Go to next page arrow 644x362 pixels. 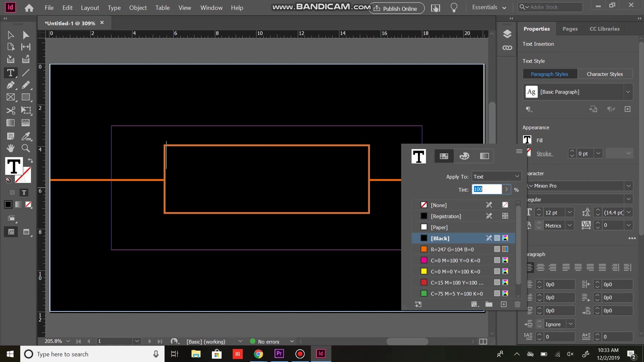pos(150,341)
